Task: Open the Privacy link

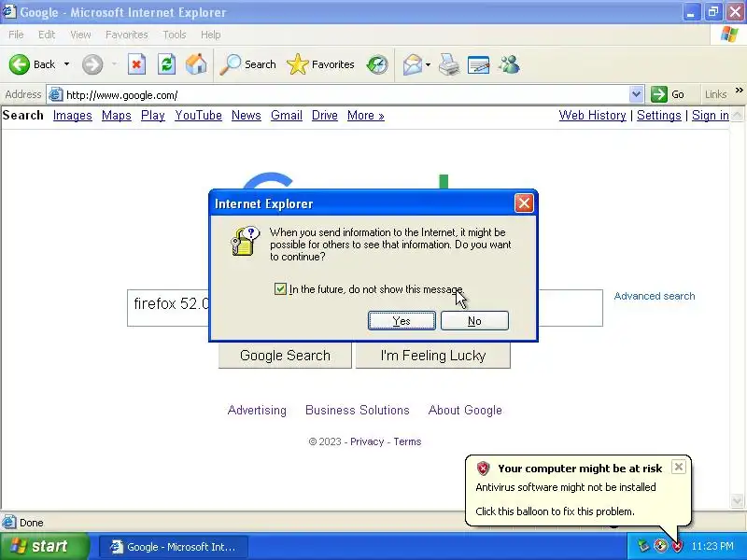Action: [x=367, y=441]
